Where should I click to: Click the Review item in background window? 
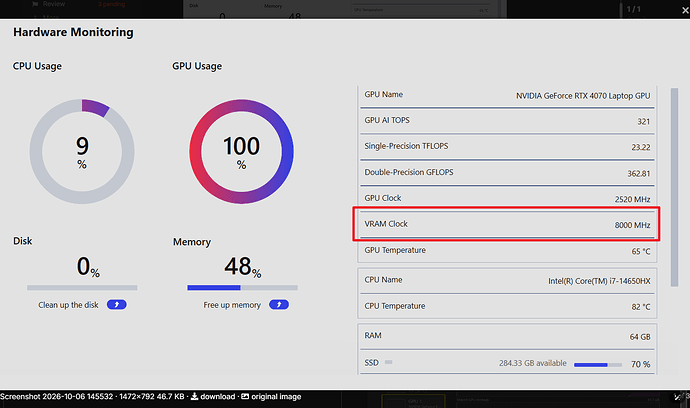[54, 4]
